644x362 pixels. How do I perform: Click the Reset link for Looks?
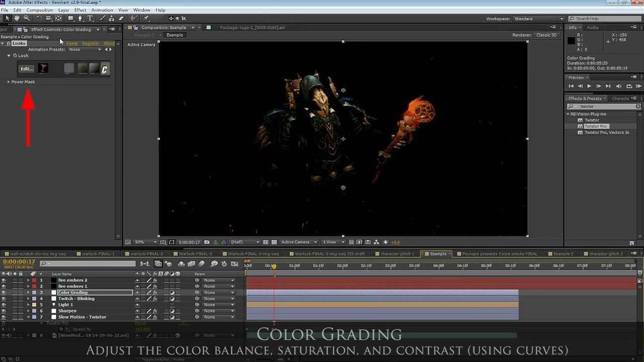[x=72, y=43]
